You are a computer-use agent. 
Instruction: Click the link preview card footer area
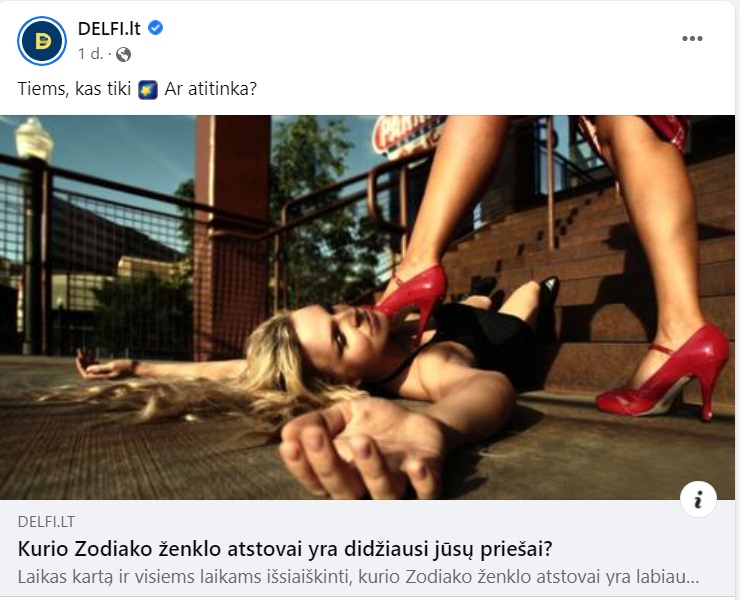[367, 549]
